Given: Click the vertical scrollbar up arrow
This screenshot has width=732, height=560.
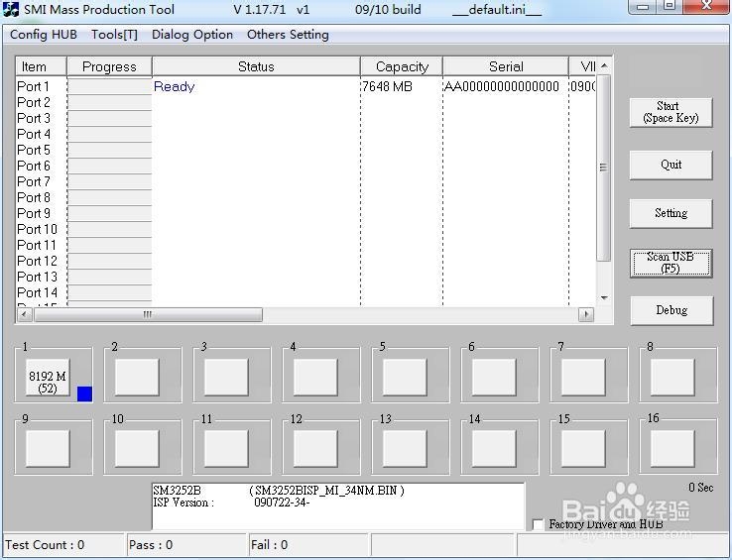Looking at the screenshot, I should pyautogui.click(x=604, y=65).
